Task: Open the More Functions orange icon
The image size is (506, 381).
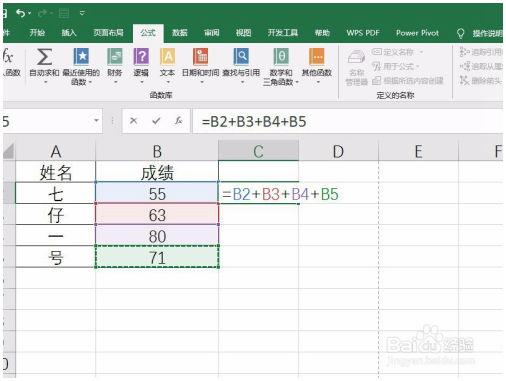Action: coord(317,56)
